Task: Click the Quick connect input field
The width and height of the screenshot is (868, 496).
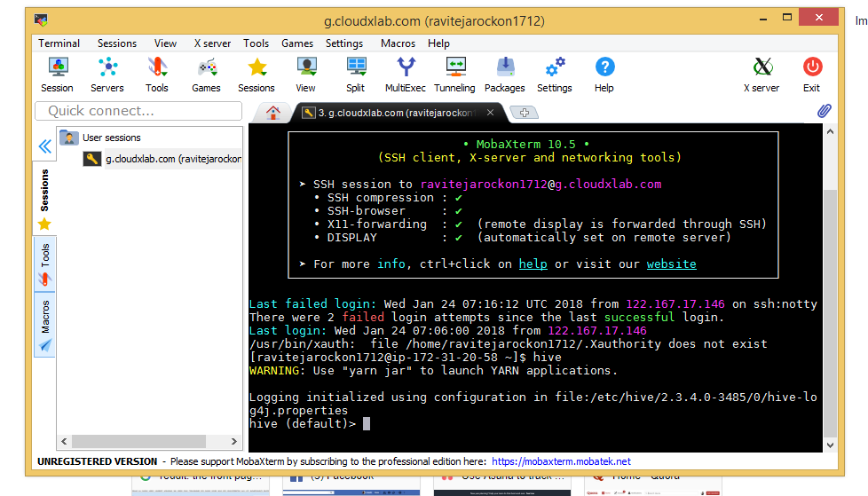Action: (138, 111)
